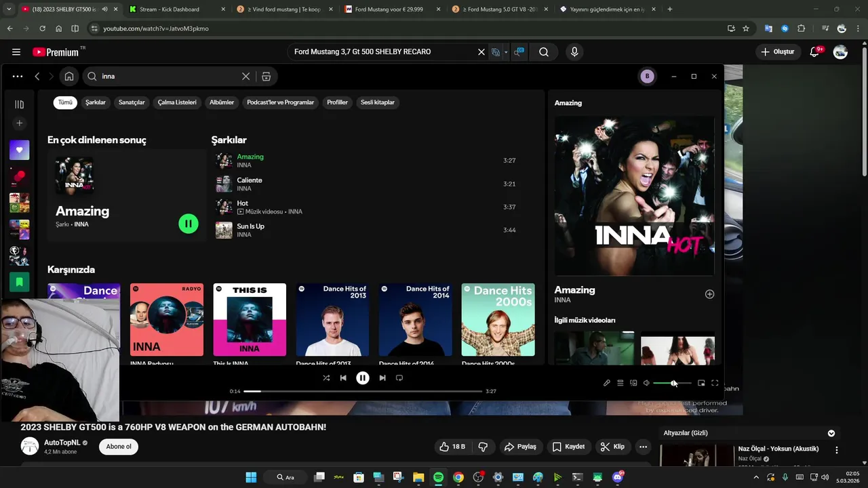Collapse Altyazılar (Gizli) panel chevron
Viewport: 868px width, 488px height.
831,433
